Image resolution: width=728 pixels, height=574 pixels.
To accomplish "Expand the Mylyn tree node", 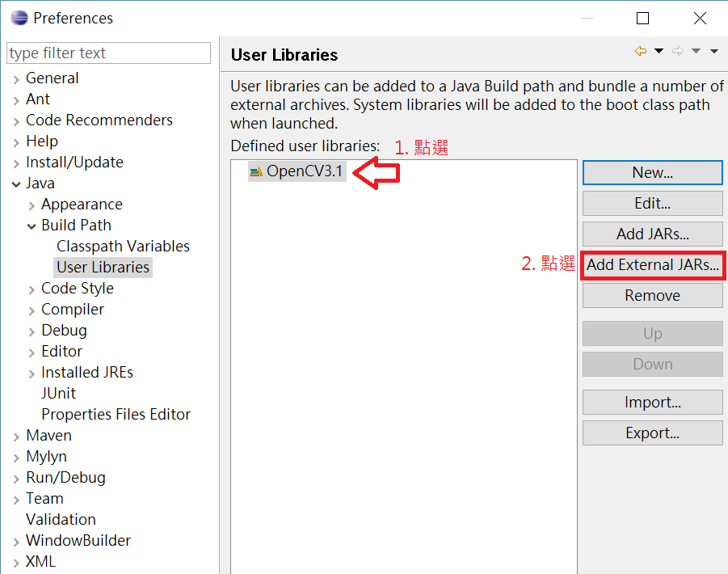I will (x=16, y=458).
